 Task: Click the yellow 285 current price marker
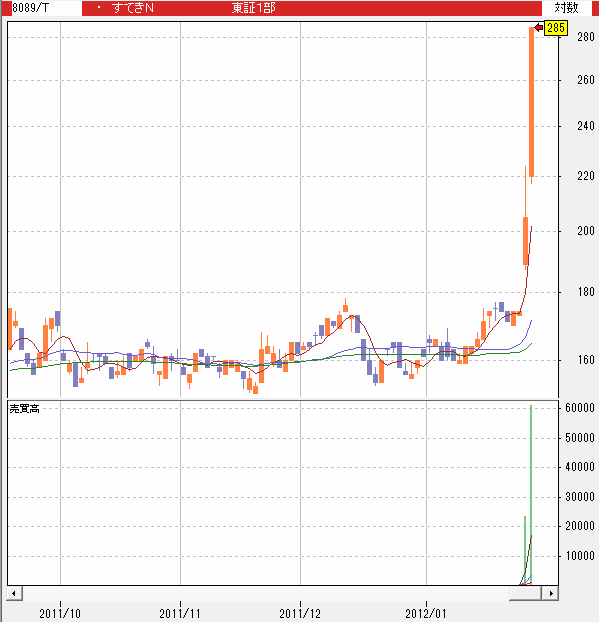click(555, 28)
